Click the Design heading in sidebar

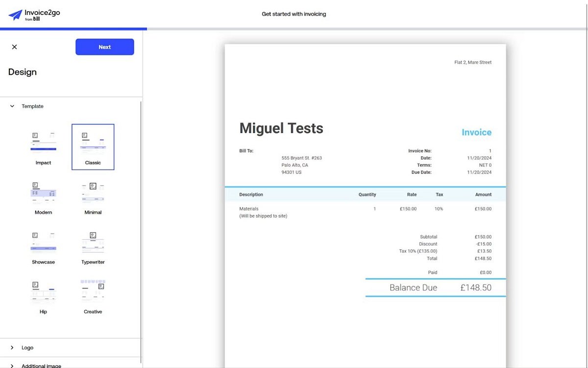(22, 72)
